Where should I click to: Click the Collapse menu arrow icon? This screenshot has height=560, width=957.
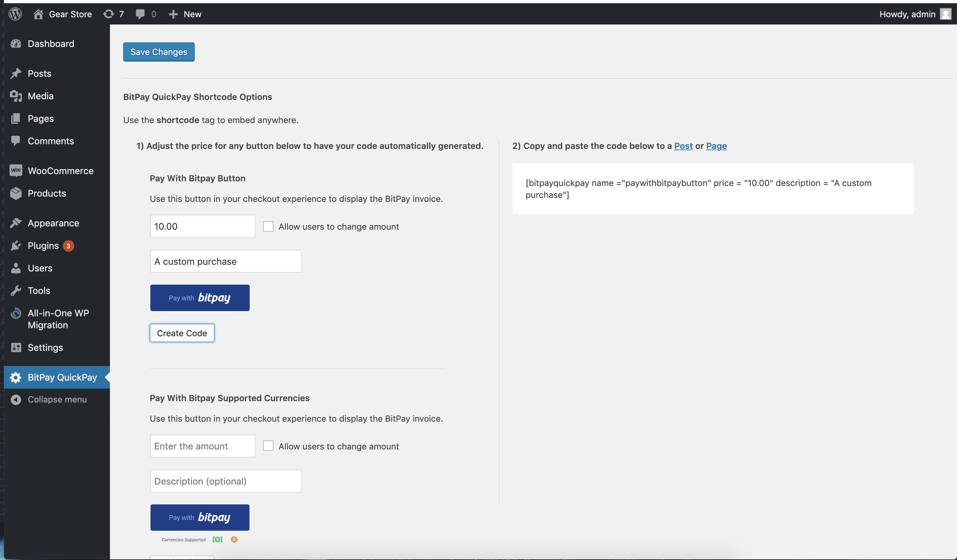[x=16, y=399]
